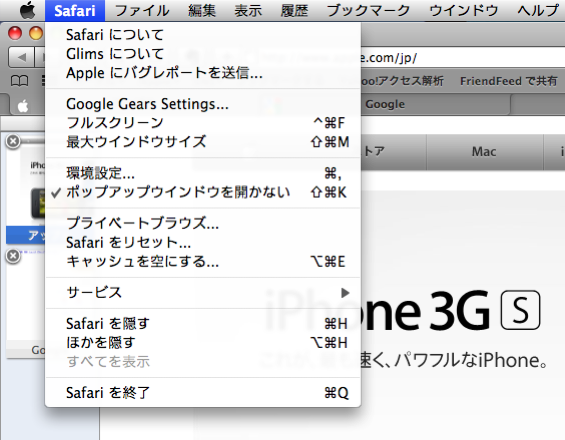Screen dimensions: 565x440
Task: Choose Safari について
Action: (x=203, y=35)
